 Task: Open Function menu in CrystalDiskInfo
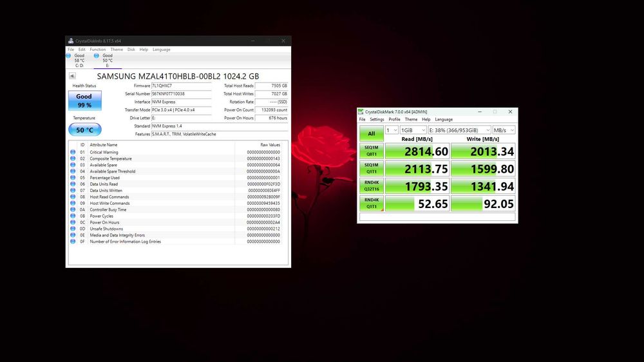tap(98, 50)
